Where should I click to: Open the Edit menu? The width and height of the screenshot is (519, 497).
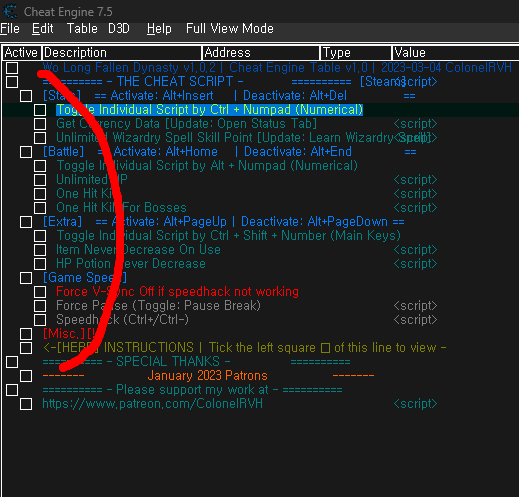43,29
